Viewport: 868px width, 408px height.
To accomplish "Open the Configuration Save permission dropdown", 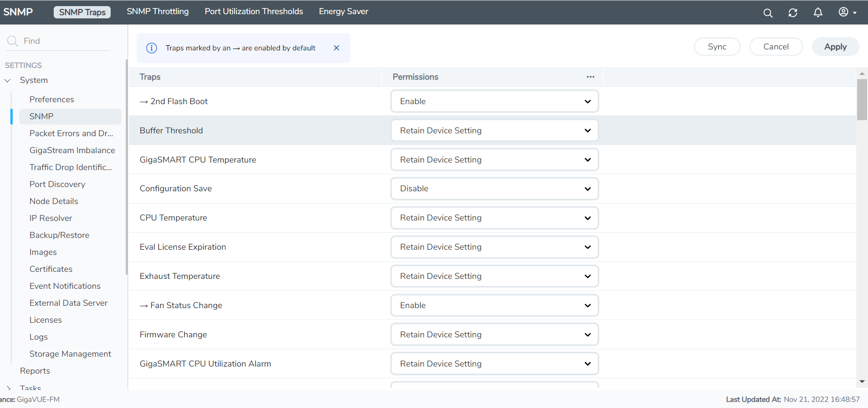I will pyautogui.click(x=494, y=189).
